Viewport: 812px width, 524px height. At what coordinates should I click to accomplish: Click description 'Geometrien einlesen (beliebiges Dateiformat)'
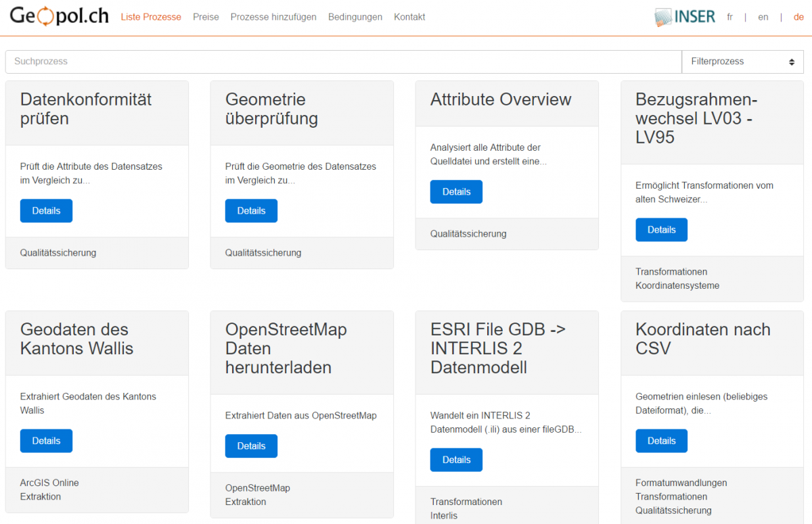pos(702,403)
